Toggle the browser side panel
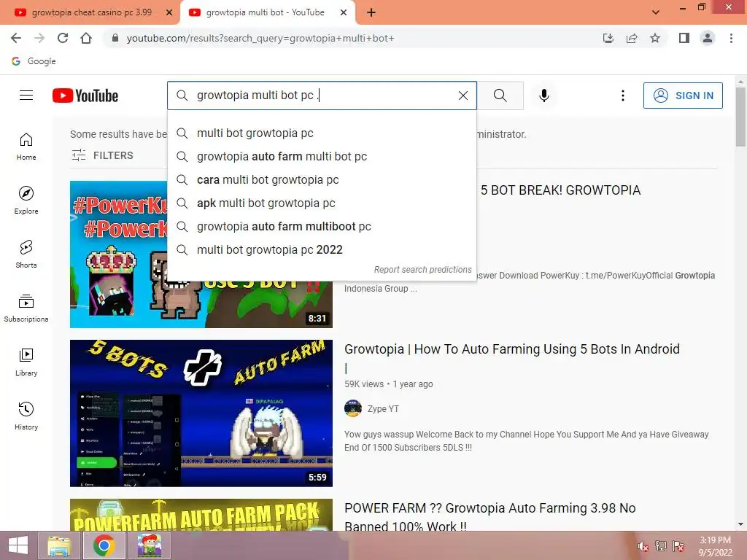The height and width of the screenshot is (560, 747). (x=684, y=38)
